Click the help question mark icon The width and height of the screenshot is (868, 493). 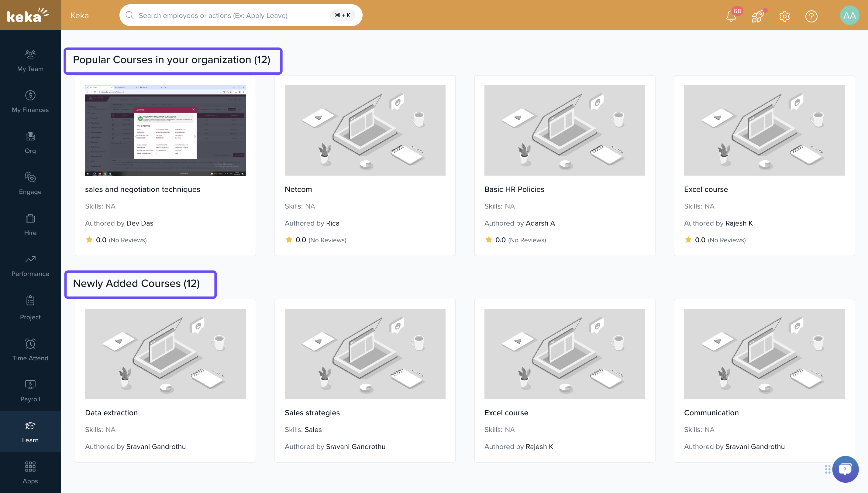811,16
